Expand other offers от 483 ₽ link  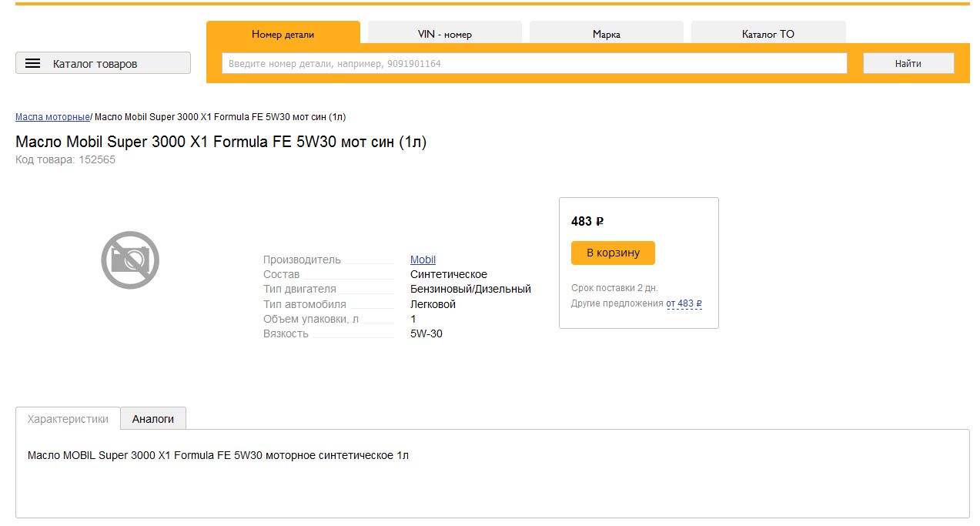coord(684,303)
